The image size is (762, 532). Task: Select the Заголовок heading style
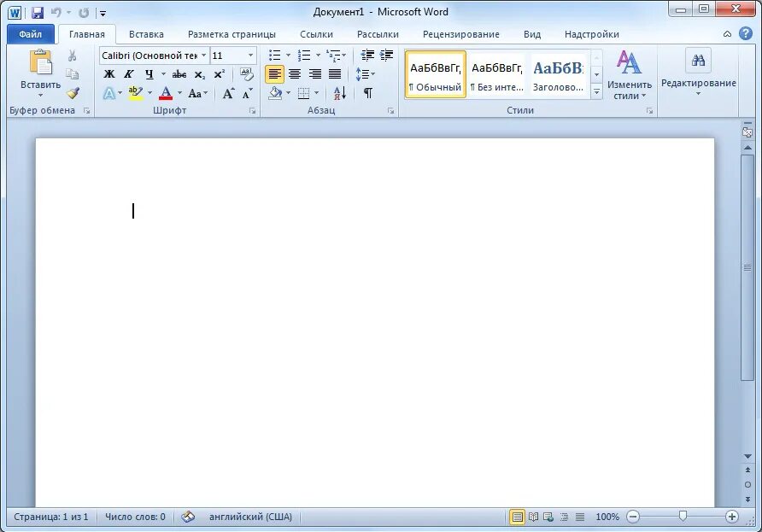pos(558,74)
